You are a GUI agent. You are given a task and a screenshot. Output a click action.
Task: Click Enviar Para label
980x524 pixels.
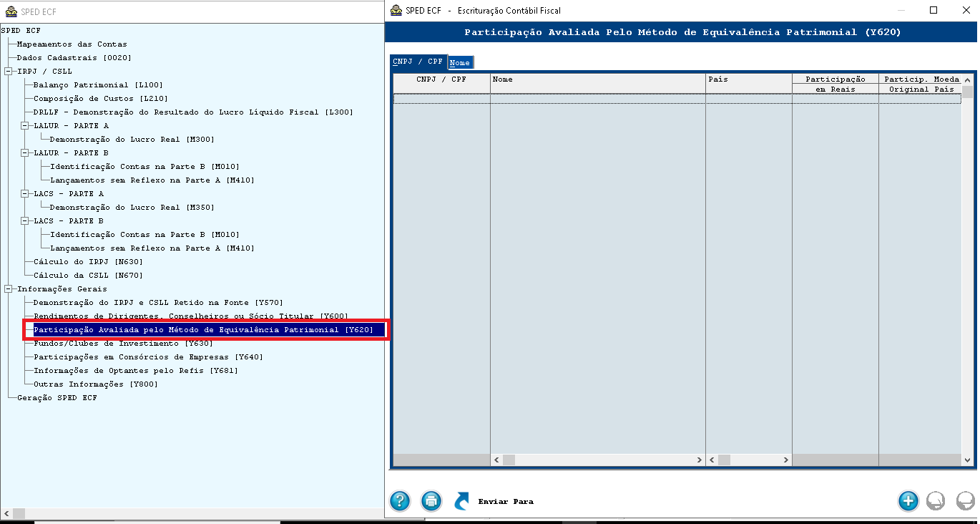click(506, 502)
